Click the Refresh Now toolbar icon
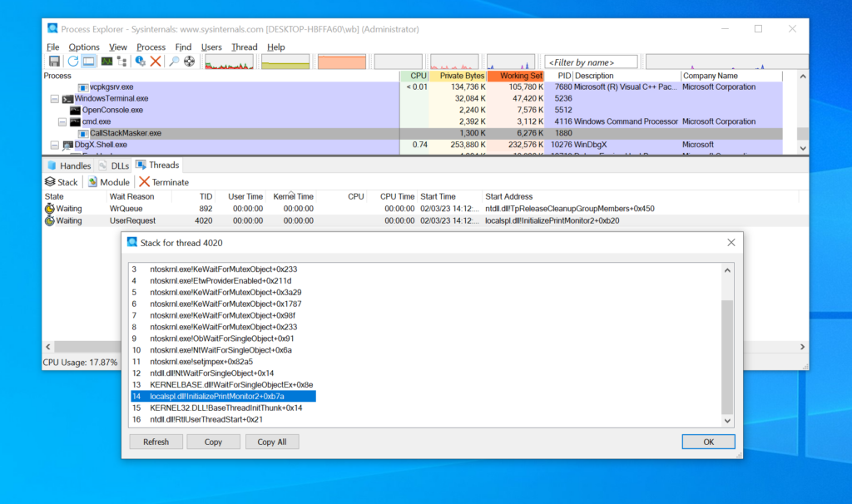 tap(72, 62)
